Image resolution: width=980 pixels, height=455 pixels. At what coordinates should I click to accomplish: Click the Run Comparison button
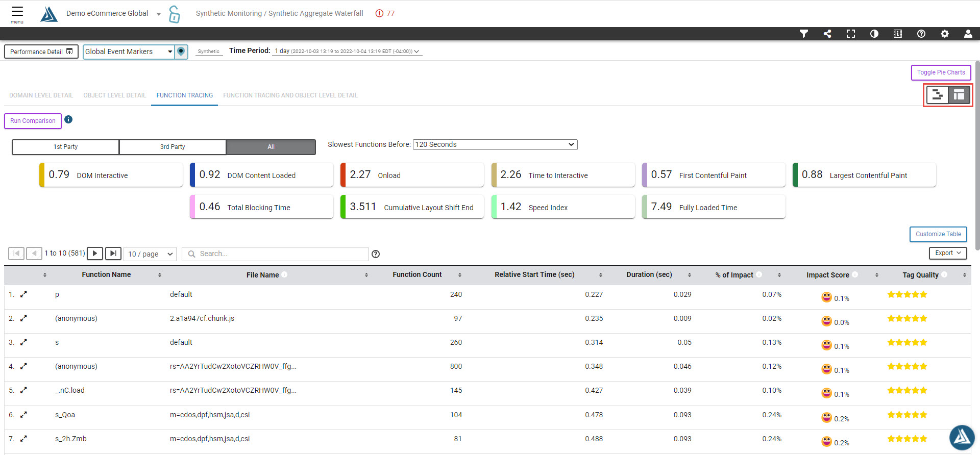click(33, 121)
